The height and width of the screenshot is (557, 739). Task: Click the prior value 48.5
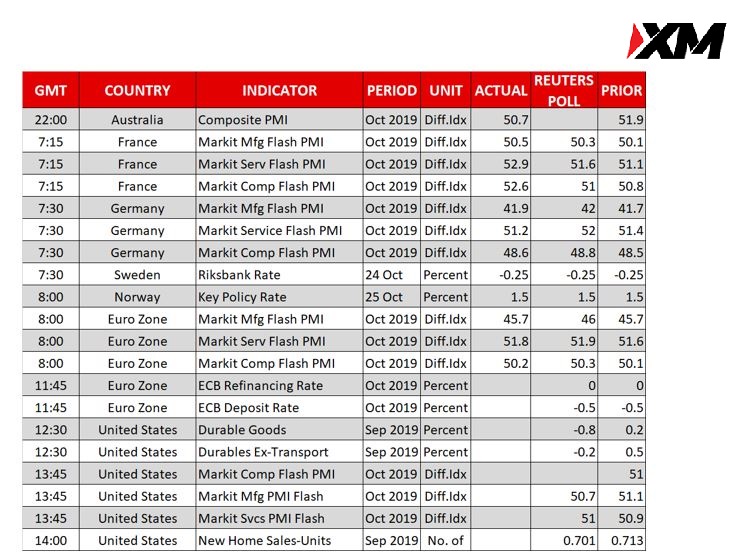pyautogui.click(x=621, y=253)
